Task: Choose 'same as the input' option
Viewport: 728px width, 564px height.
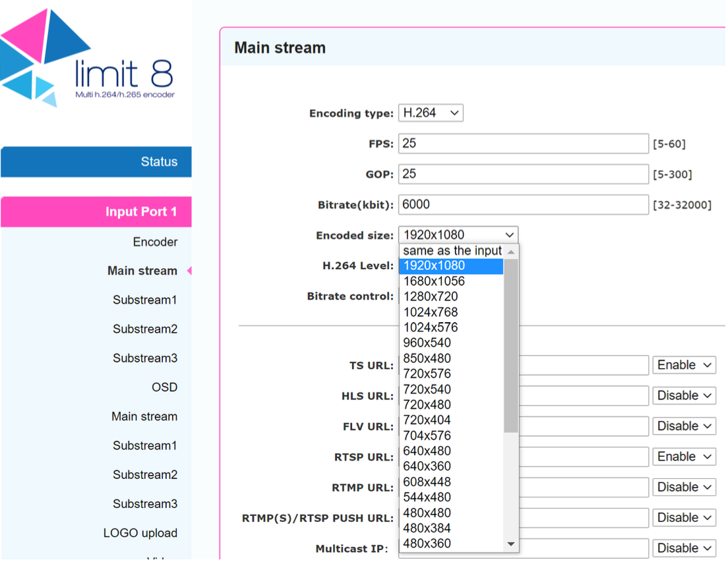Action: [452, 251]
